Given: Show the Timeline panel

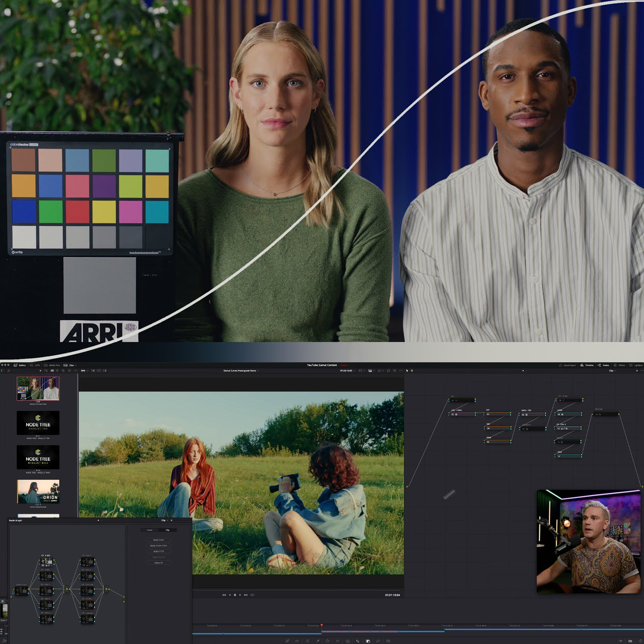Looking at the screenshot, I should (x=586, y=365).
